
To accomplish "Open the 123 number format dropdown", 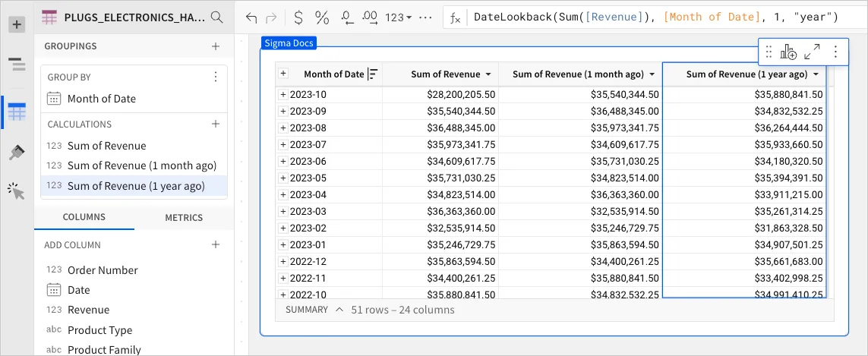I will tap(398, 17).
